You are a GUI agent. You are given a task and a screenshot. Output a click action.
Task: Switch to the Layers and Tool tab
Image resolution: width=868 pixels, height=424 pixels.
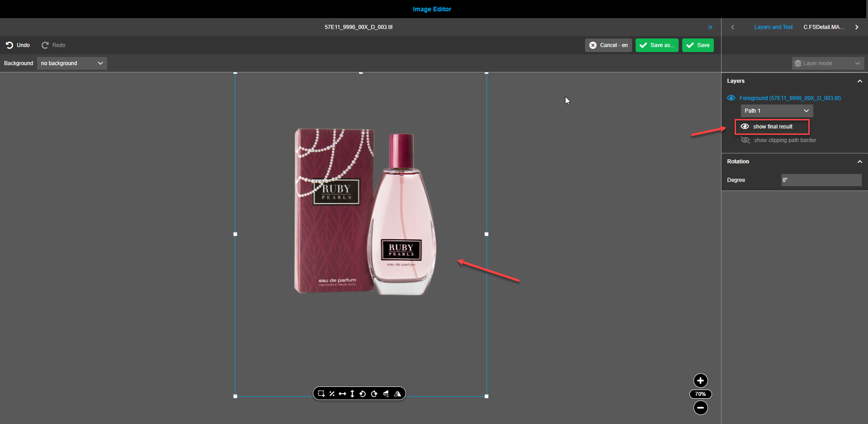tap(773, 27)
